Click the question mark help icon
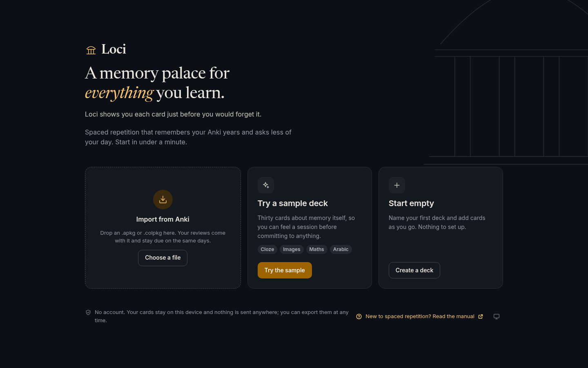 (x=359, y=316)
